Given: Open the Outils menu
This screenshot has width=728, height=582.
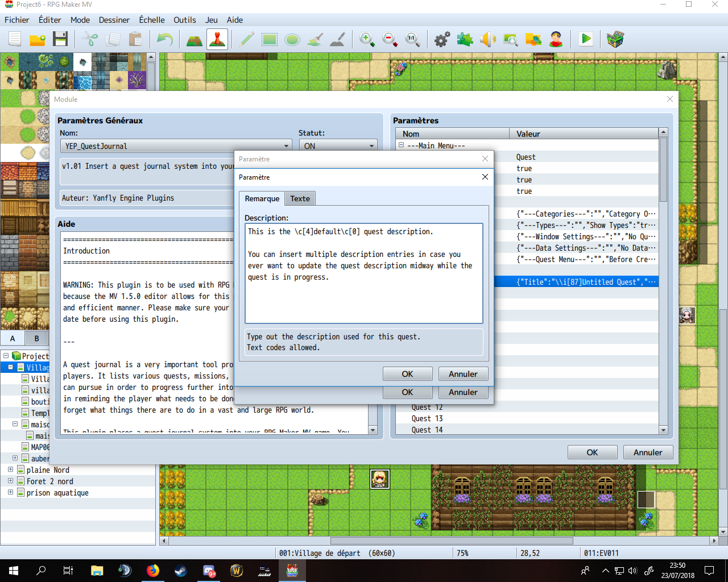Looking at the screenshot, I should coord(185,20).
